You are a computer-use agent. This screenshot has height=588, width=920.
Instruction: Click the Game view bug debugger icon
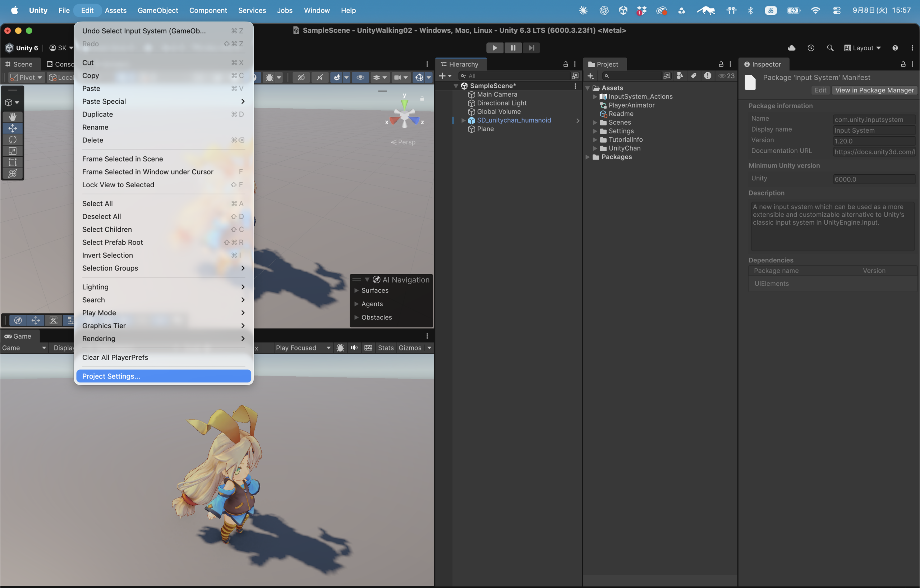pos(340,348)
